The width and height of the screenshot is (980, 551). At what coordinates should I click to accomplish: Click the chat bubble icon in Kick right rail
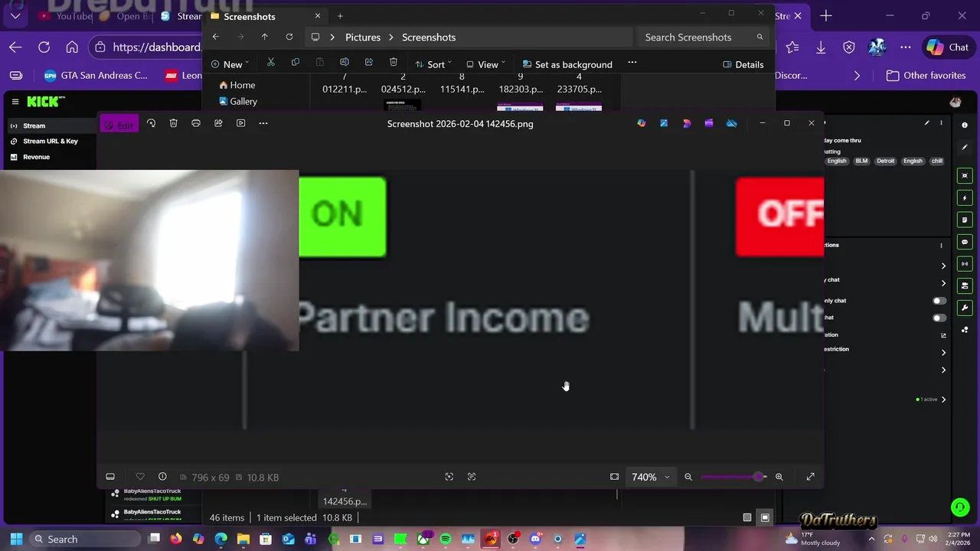(x=965, y=242)
